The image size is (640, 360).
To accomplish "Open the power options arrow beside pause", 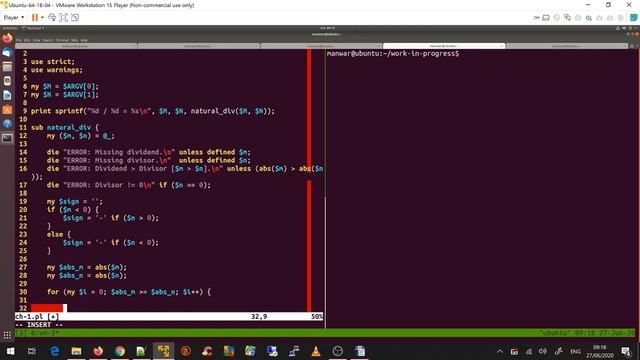I will pos(42,18).
